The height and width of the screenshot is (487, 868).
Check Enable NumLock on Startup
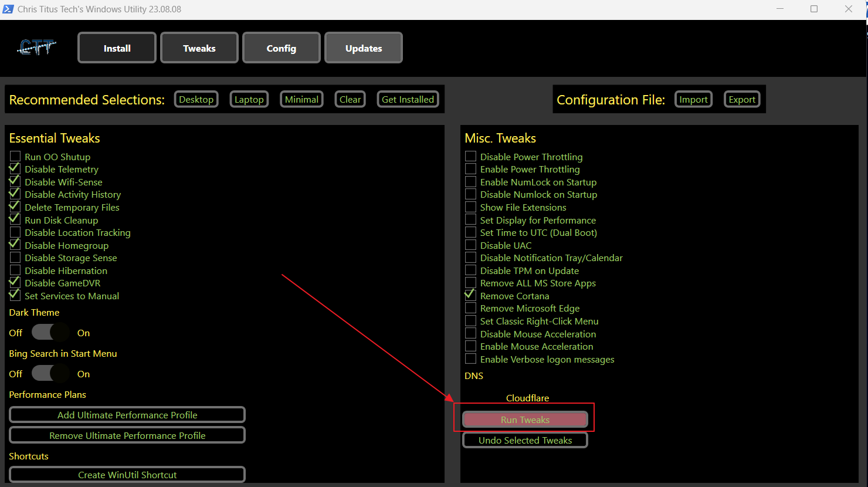(x=470, y=182)
